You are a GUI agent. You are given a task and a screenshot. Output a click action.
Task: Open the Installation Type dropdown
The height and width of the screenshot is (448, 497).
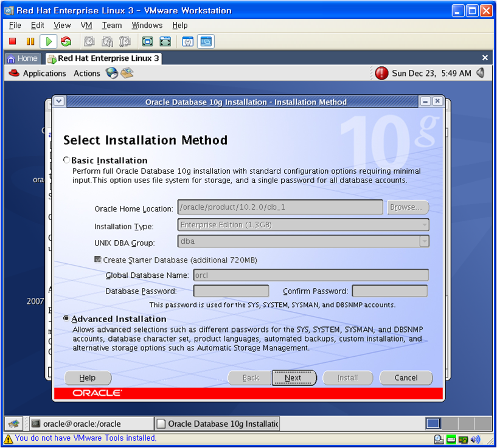pos(303,225)
